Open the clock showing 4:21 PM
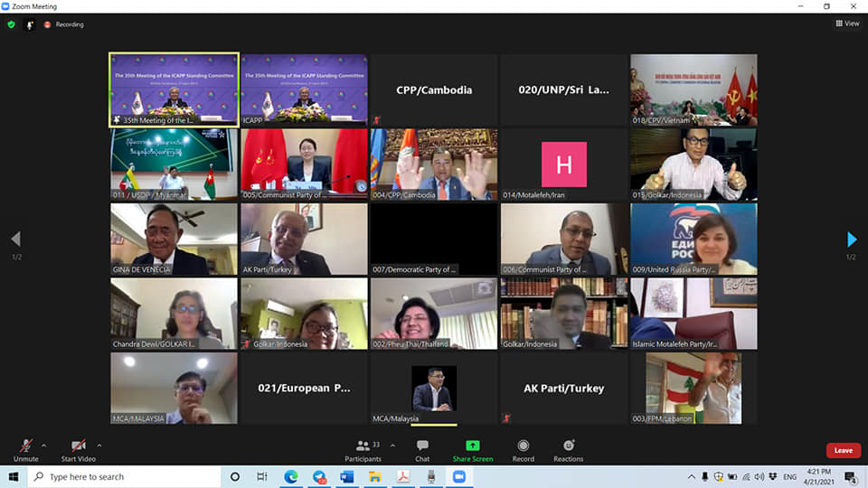Viewport: 868px width, 488px height. click(819, 476)
